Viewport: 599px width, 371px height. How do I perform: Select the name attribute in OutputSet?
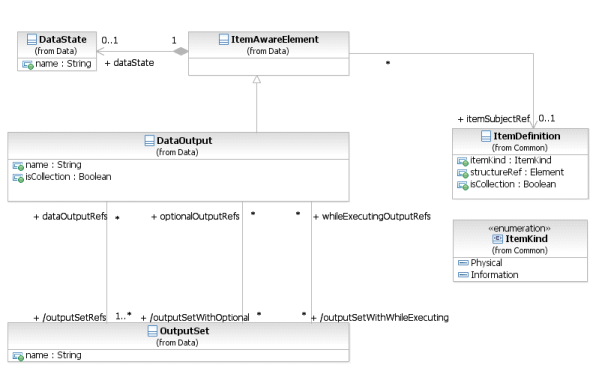pos(47,355)
